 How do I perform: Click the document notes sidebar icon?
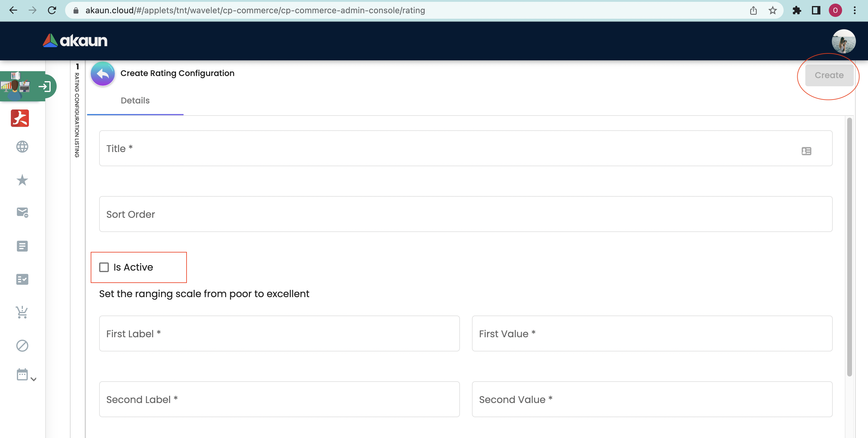click(22, 246)
